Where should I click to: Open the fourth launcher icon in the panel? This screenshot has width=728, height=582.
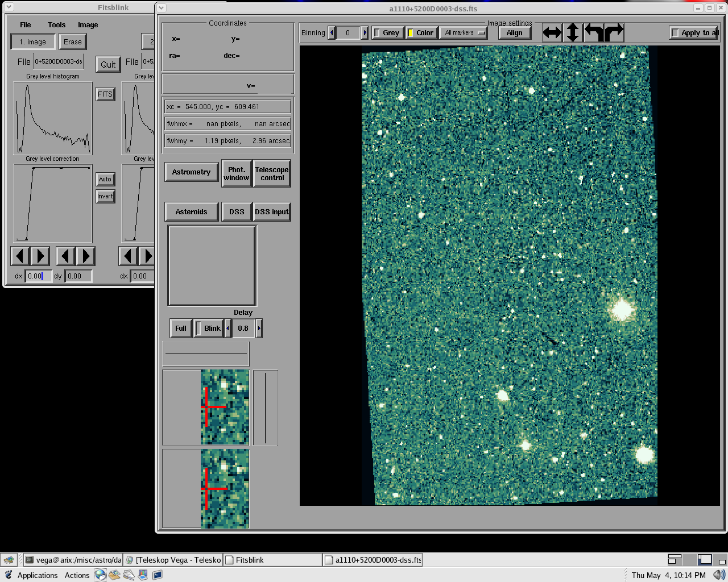(143, 575)
